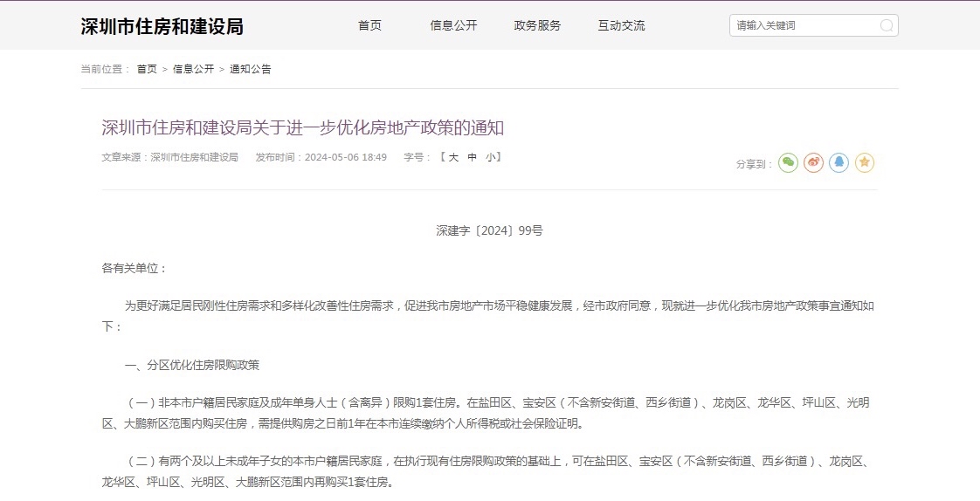The width and height of the screenshot is (980, 501).
Task: Share to Qzone with star icon
Action: point(865,162)
